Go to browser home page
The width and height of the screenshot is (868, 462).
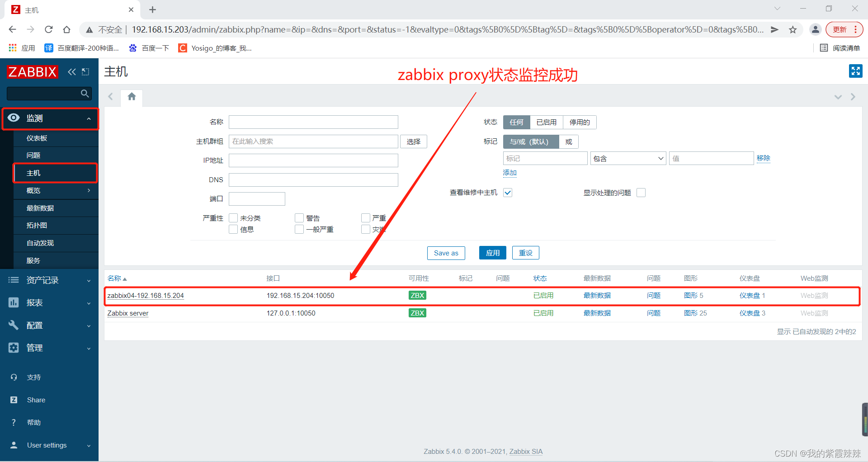coord(66,29)
